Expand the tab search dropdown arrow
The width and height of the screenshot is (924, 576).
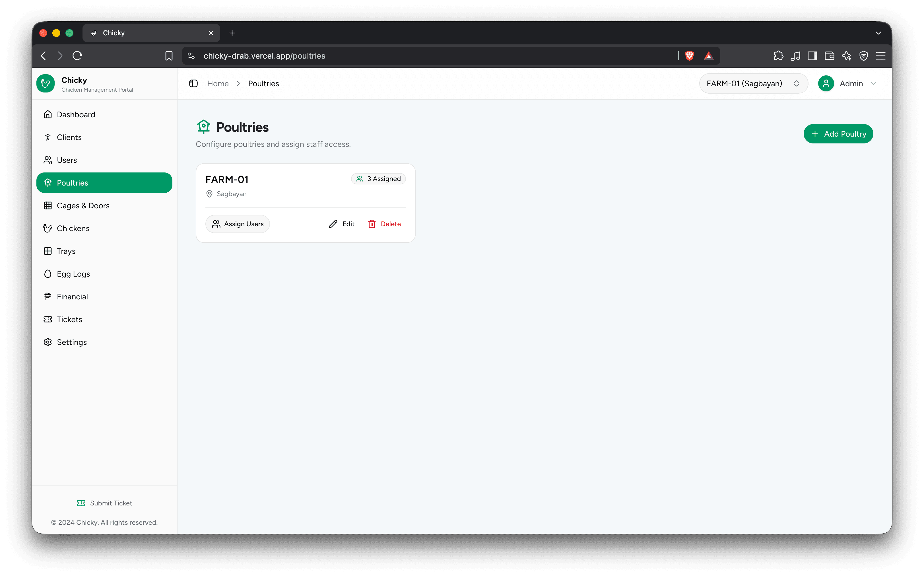tap(878, 33)
